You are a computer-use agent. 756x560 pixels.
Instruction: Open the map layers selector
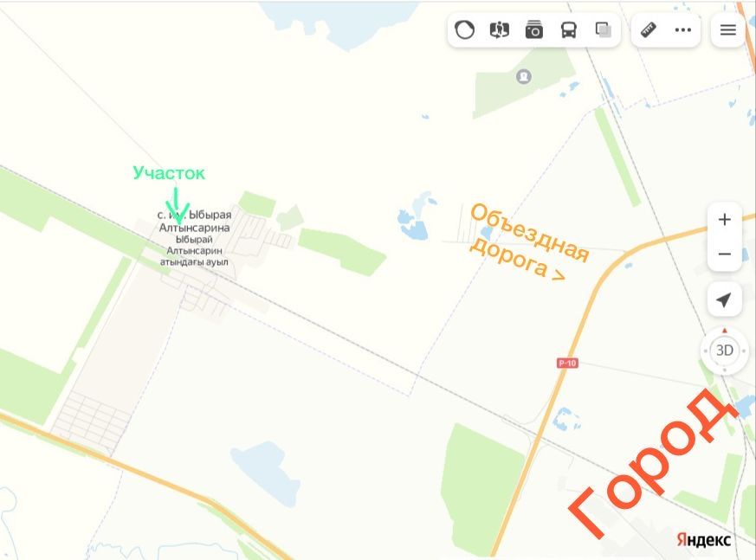point(604,30)
